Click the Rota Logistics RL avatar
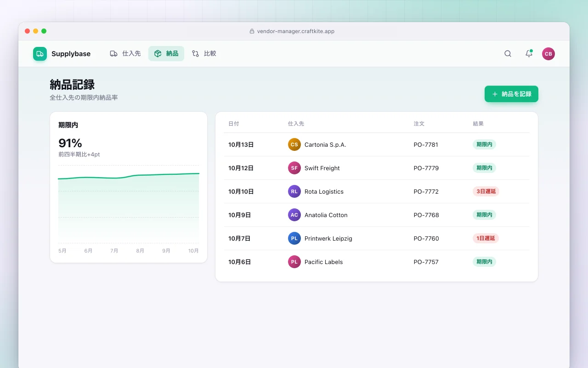 point(294,191)
